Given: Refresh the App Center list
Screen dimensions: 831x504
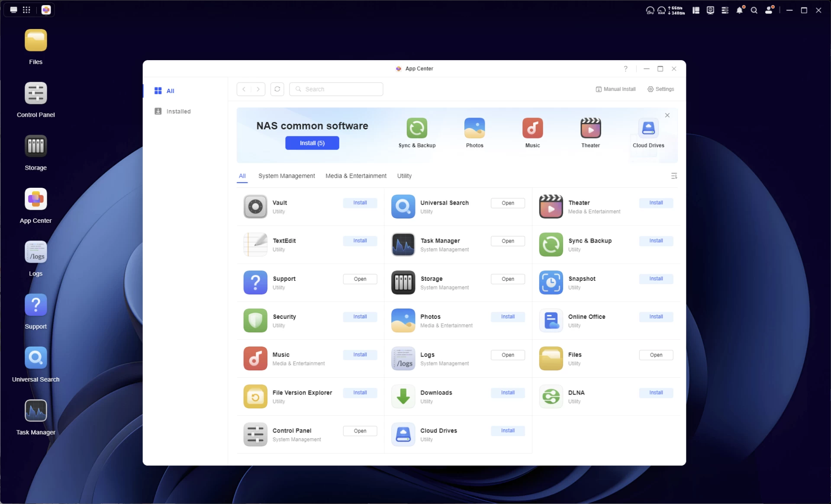Looking at the screenshot, I should (x=277, y=89).
